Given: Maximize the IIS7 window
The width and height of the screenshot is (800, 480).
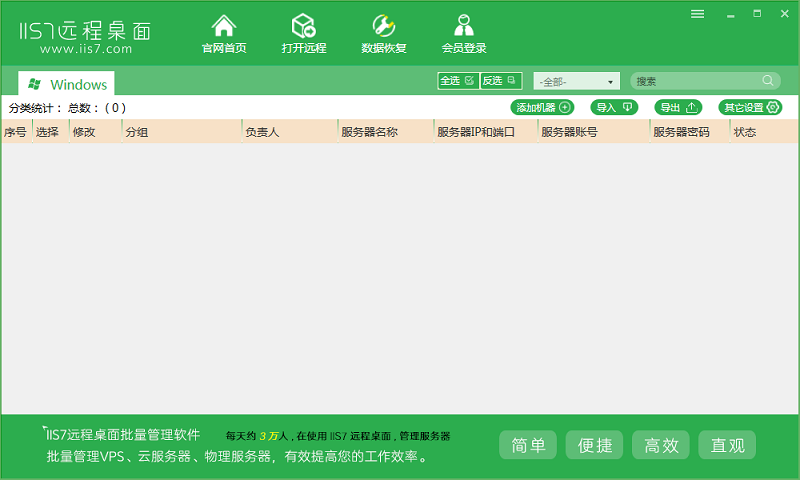Looking at the screenshot, I should (757, 14).
